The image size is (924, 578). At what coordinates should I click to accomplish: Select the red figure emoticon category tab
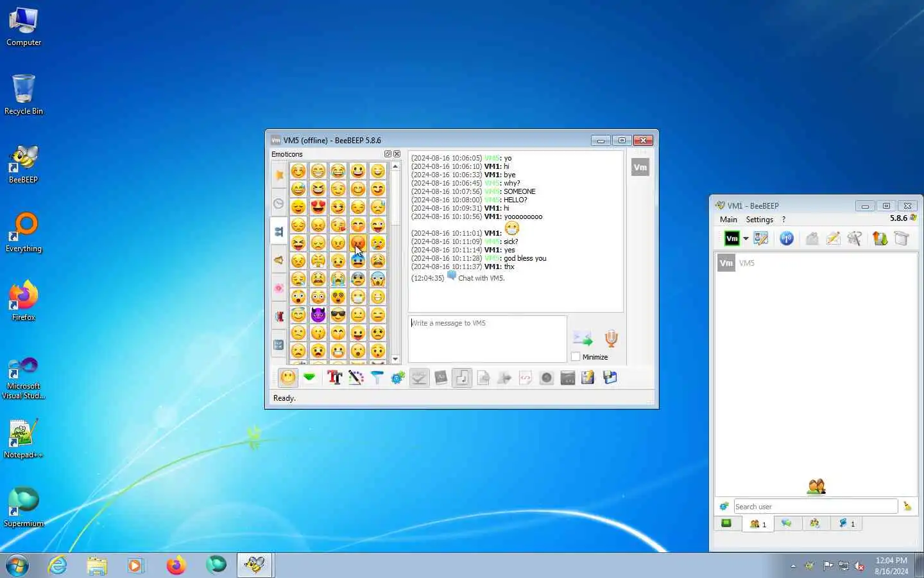(278, 317)
